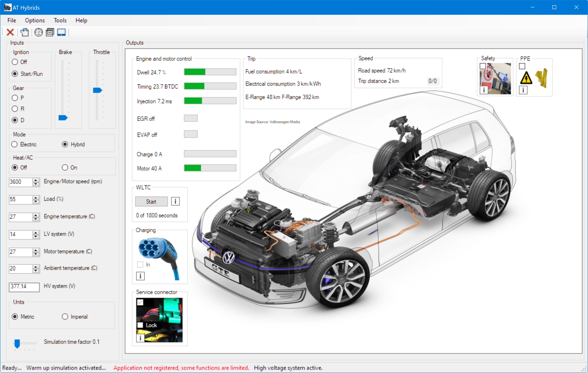This screenshot has width=588, height=373.
Task: Open the Options menu
Action: [35, 20]
